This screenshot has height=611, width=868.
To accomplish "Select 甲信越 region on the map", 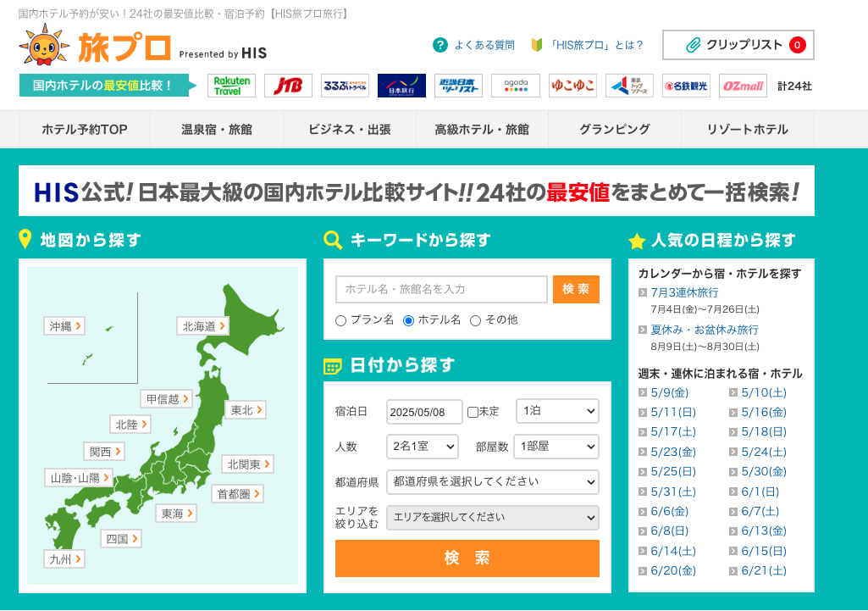I will (167, 399).
